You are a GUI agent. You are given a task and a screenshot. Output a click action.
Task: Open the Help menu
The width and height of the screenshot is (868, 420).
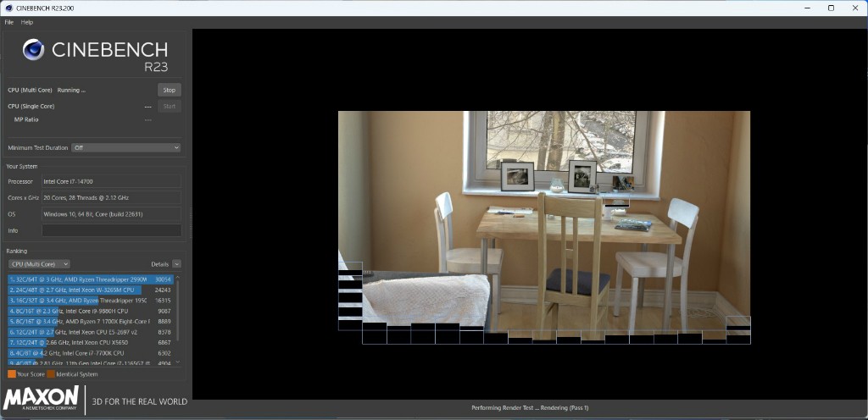27,22
